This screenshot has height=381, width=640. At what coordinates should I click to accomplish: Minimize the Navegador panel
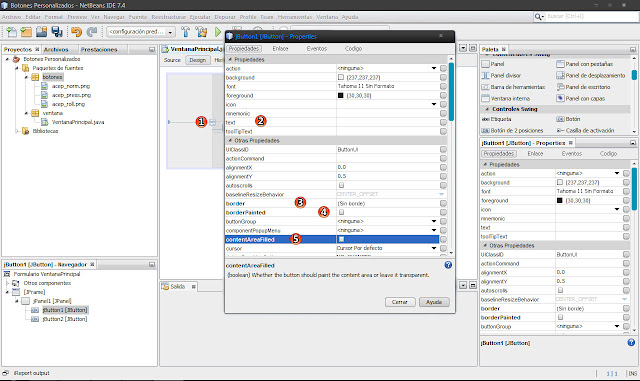coord(152,265)
